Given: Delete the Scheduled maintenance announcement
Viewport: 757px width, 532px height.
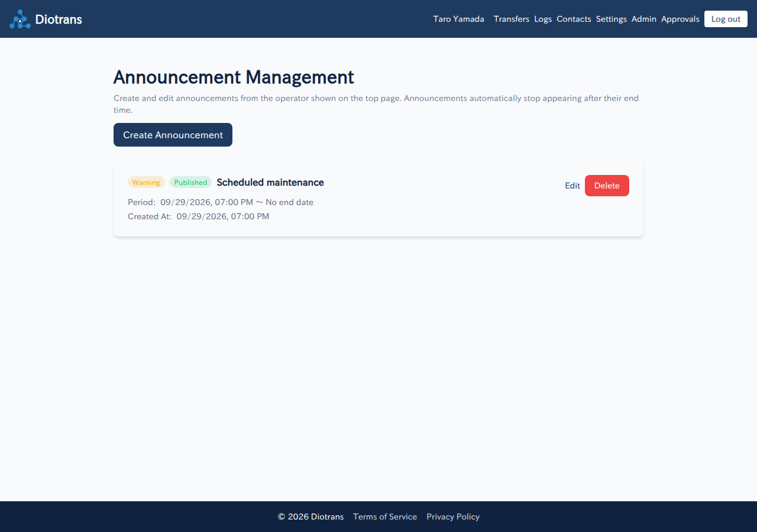Looking at the screenshot, I should pyautogui.click(x=607, y=186).
